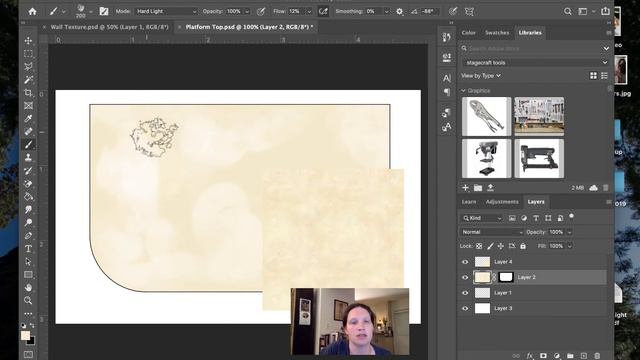Create new adjustment layer icon

tap(557, 356)
